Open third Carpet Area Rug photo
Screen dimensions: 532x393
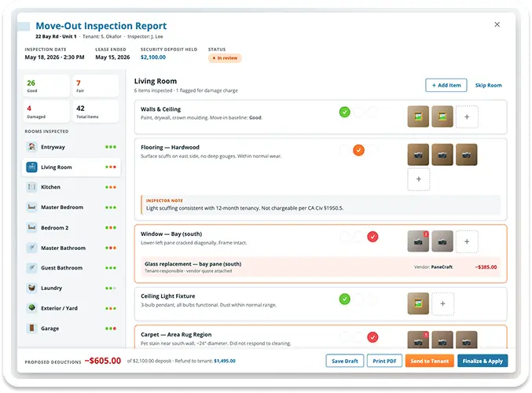tap(467, 340)
